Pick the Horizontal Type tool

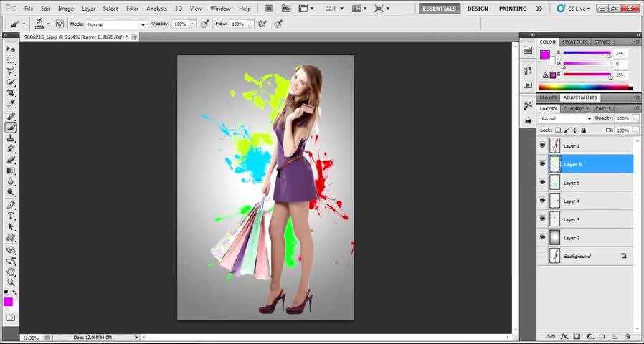click(11, 216)
